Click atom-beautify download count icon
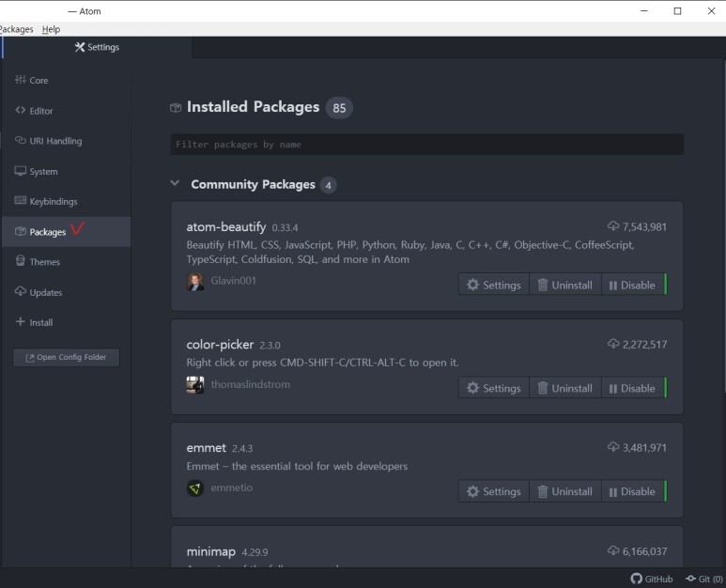This screenshot has width=726, height=588. pos(613,226)
